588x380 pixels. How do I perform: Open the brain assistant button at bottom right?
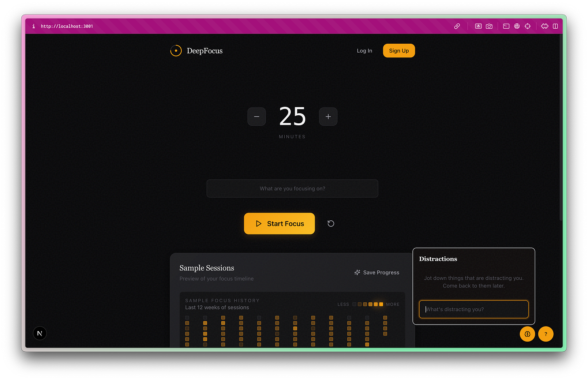527,334
